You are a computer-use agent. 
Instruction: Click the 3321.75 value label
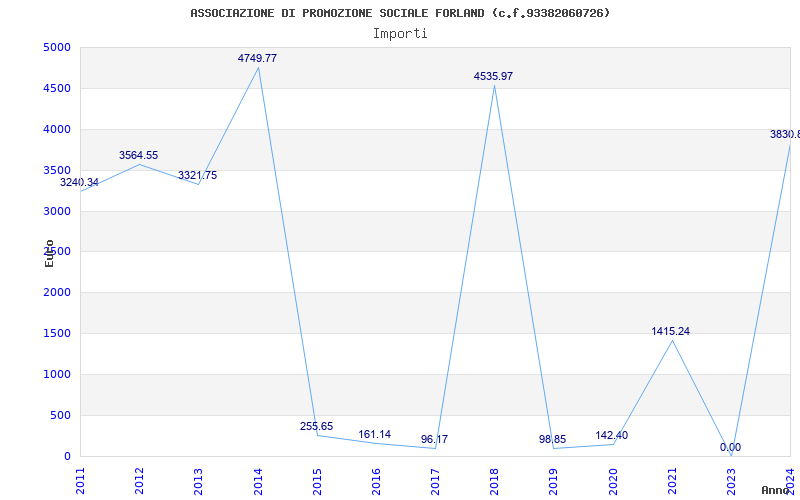(197, 176)
